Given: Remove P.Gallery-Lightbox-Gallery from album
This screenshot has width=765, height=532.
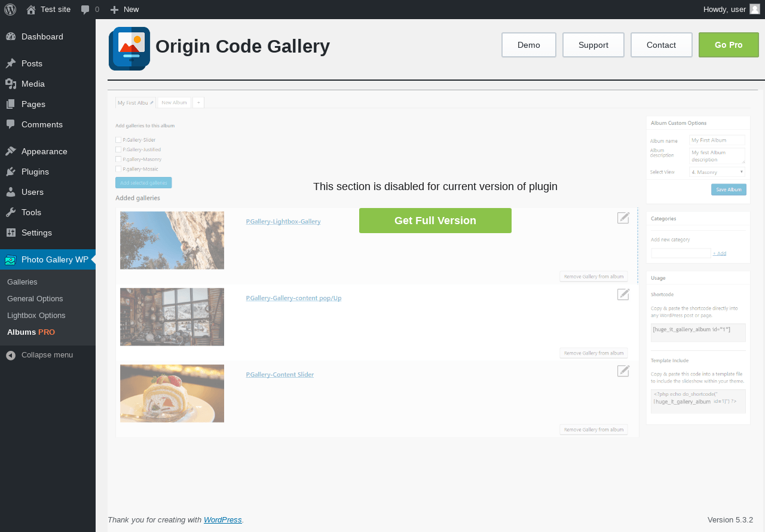Looking at the screenshot, I should click(x=593, y=276).
